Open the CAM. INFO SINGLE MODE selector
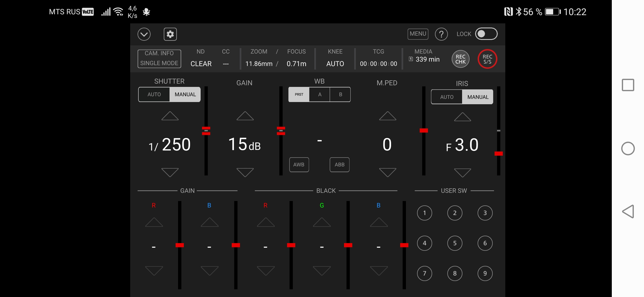The width and height of the screenshot is (644, 297). 159,58
